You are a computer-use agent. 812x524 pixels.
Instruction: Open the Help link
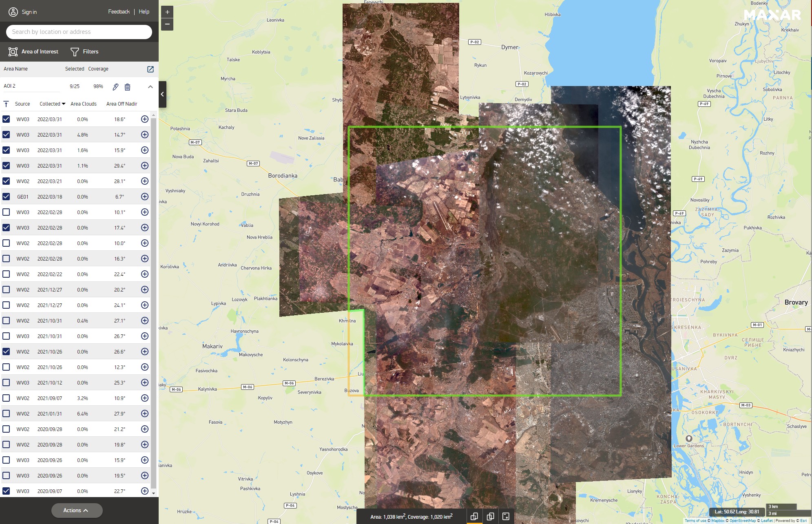pyautogui.click(x=144, y=12)
